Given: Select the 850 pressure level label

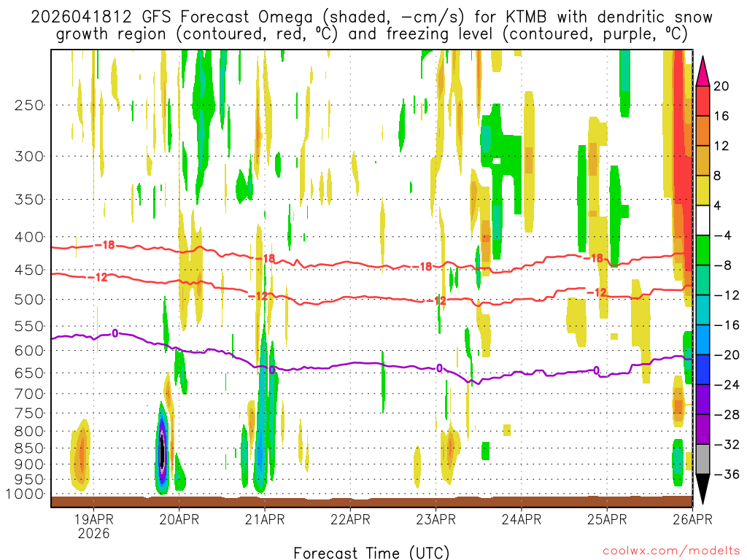Looking at the screenshot, I should [x=29, y=448].
